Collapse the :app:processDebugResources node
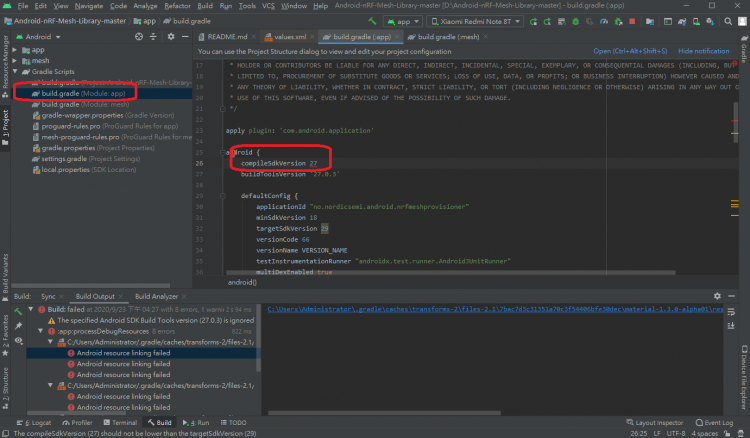Viewport: 750px width, 438px height. point(41,331)
